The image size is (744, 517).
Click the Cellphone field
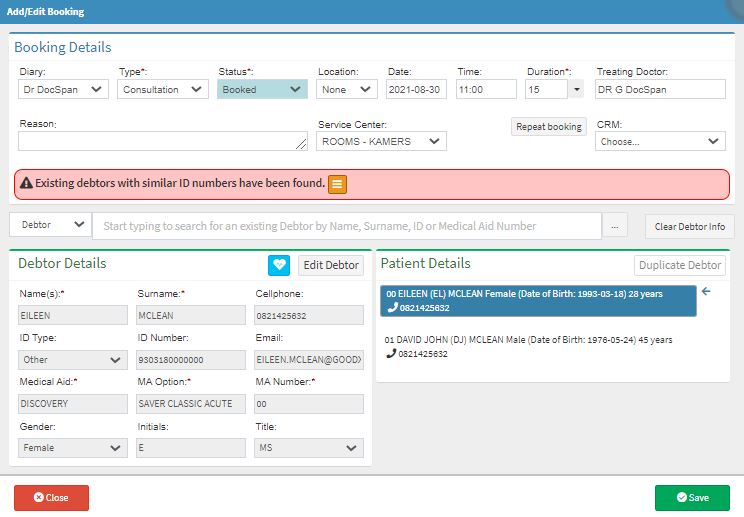(x=309, y=315)
